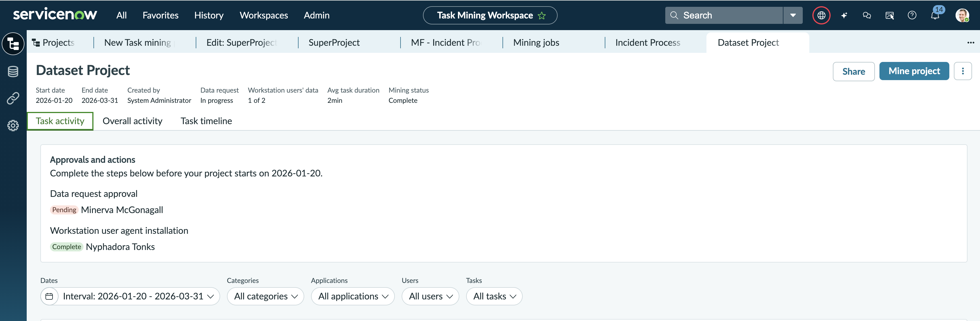This screenshot has width=980, height=321.
Task: Expand the All tasks dropdown
Action: click(x=494, y=296)
